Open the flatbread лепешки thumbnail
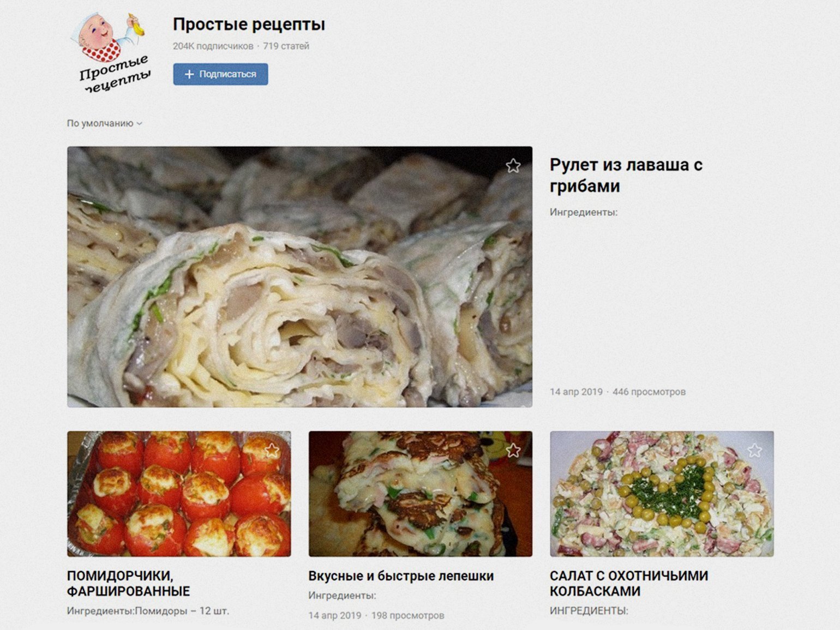The image size is (840, 630). tap(420, 494)
